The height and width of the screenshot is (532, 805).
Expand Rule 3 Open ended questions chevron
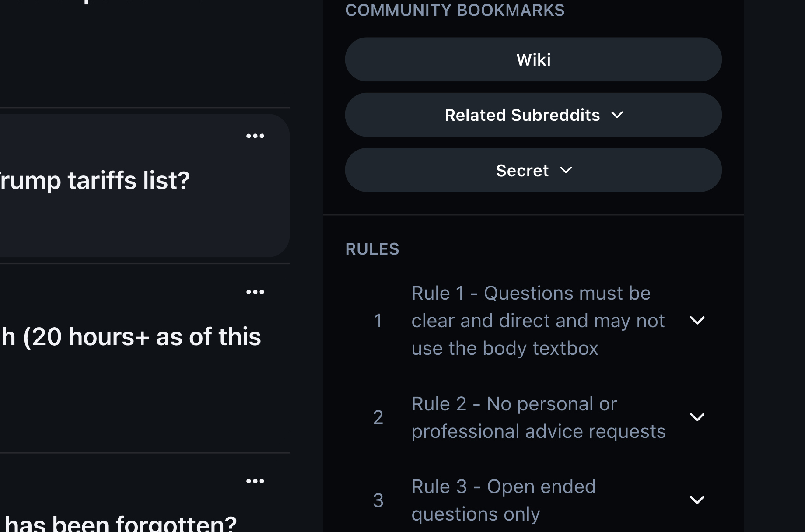pos(697,500)
